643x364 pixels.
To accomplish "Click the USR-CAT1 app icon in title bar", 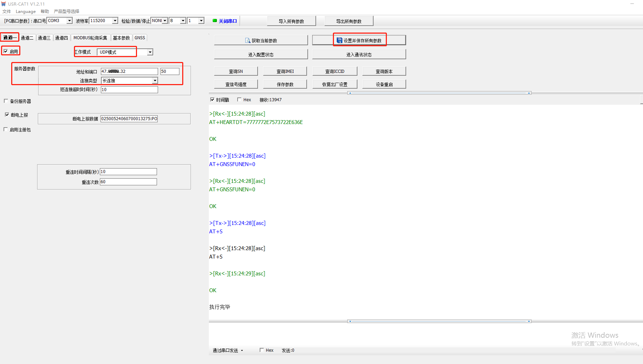I will [x=4, y=4].
